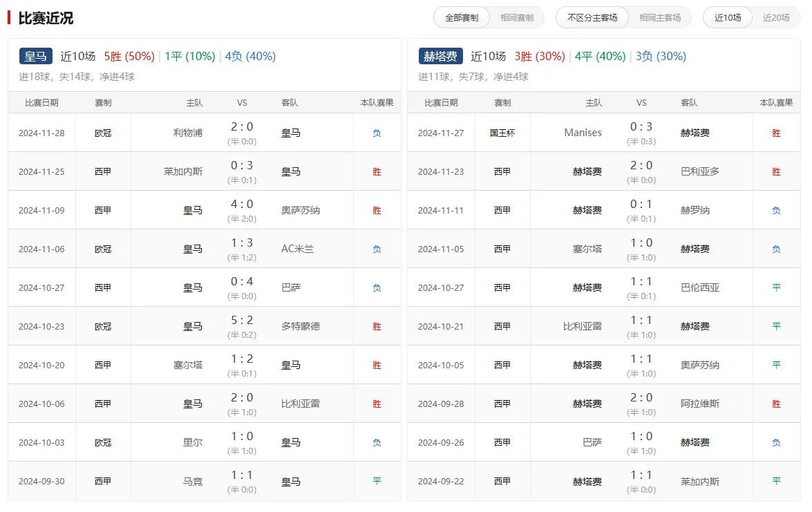Click the 进11球，失7球 goals summary
The height and width of the screenshot is (512, 812).
click(473, 77)
